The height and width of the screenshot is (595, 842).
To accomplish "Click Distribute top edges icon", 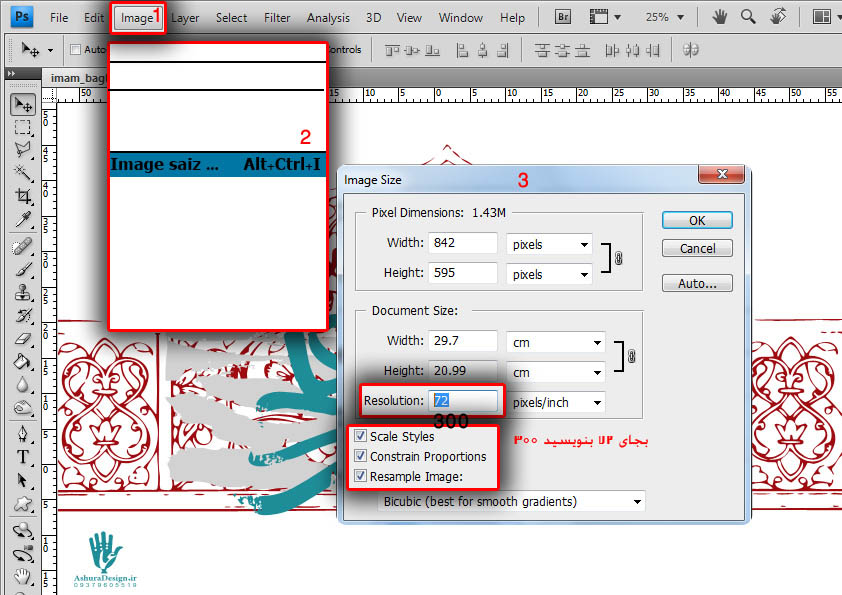I will coord(542,50).
